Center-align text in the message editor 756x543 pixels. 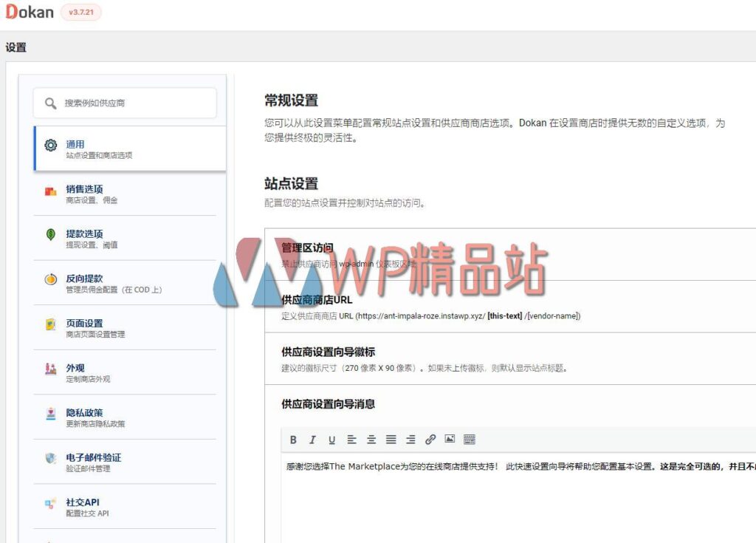pos(371,440)
